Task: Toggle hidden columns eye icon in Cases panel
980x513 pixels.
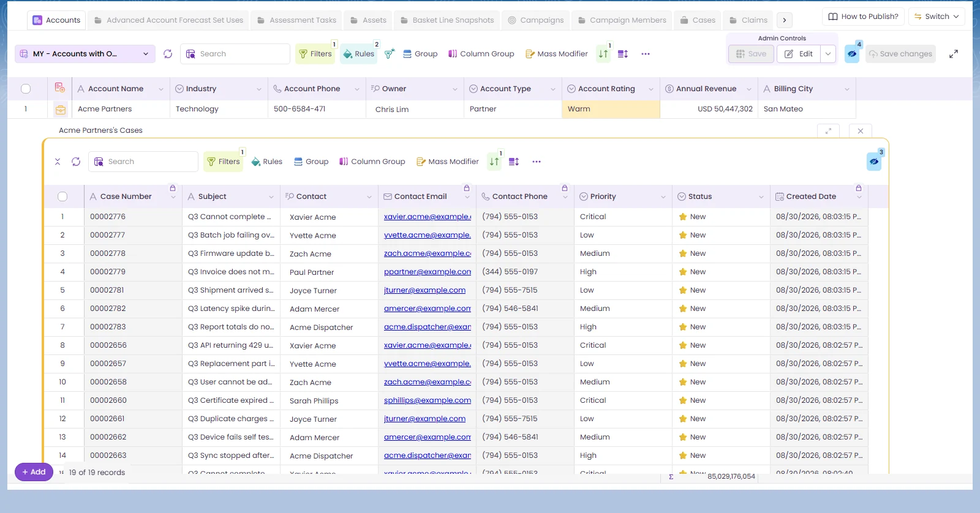Action: 874,162
